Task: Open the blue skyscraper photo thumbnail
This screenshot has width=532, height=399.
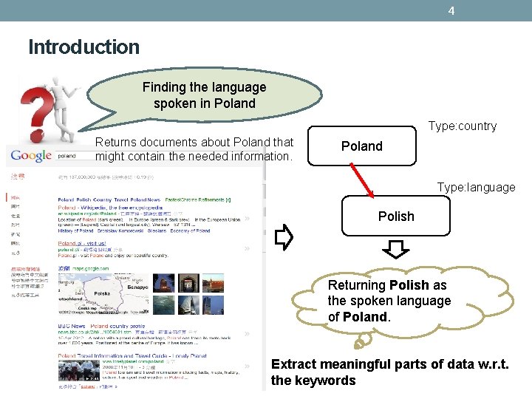Action: tap(213, 305)
